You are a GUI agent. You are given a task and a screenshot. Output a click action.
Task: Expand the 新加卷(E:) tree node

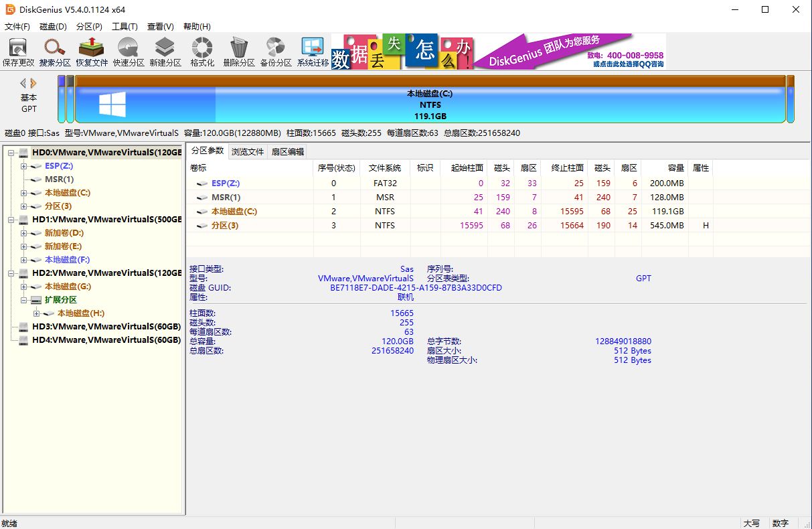coord(24,246)
